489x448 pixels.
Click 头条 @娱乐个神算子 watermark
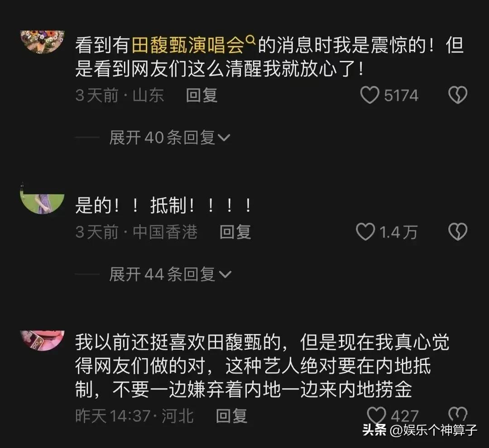tap(420, 430)
